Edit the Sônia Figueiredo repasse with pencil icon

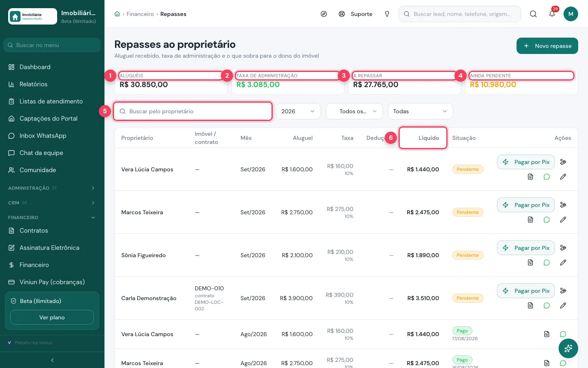[563, 263]
